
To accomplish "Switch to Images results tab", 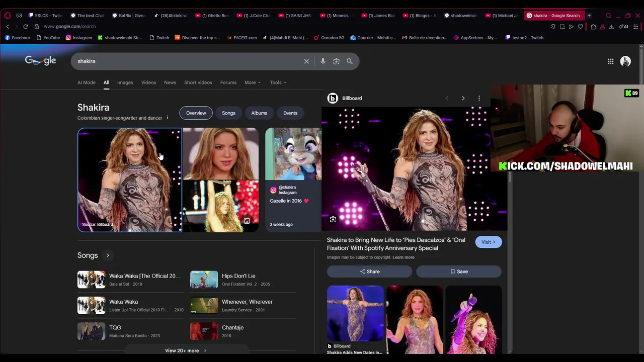I will click(x=125, y=82).
